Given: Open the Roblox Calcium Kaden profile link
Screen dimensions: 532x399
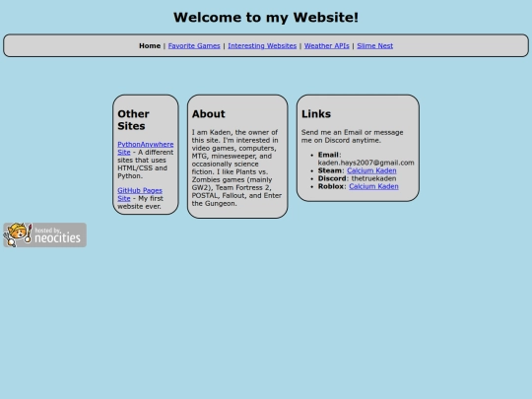Looking at the screenshot, I should pos(373,186).
